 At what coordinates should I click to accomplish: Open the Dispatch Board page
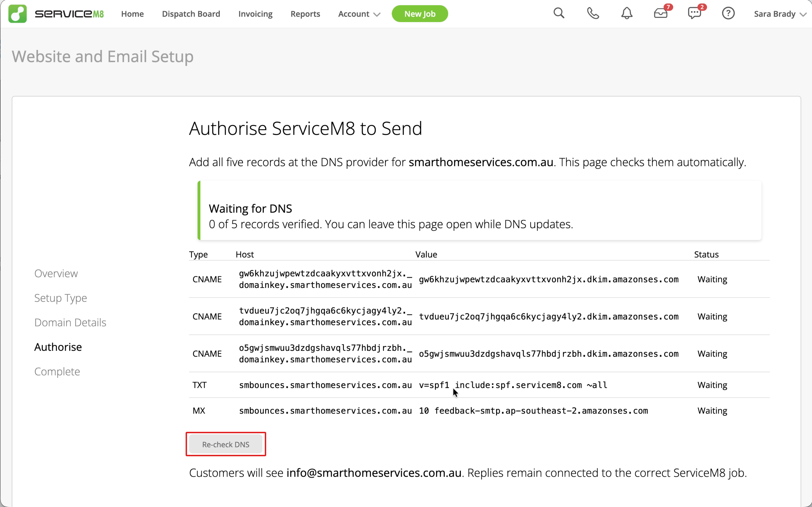click(x=191, y=14)
